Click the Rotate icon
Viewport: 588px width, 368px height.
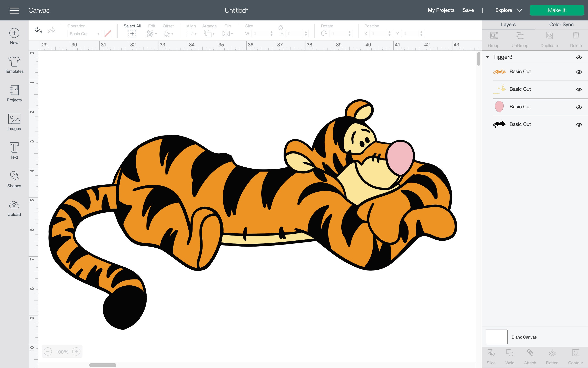tap(324, 33)
